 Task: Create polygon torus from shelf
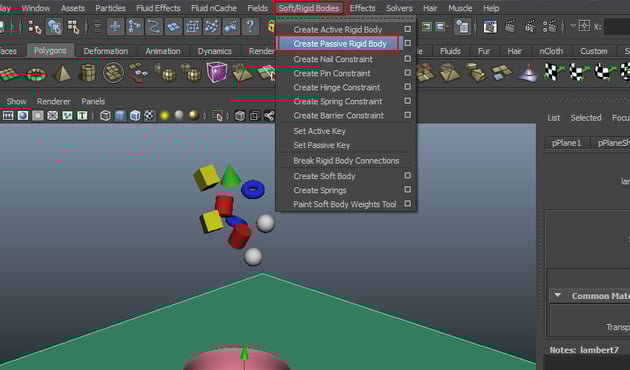pos(36,74)
